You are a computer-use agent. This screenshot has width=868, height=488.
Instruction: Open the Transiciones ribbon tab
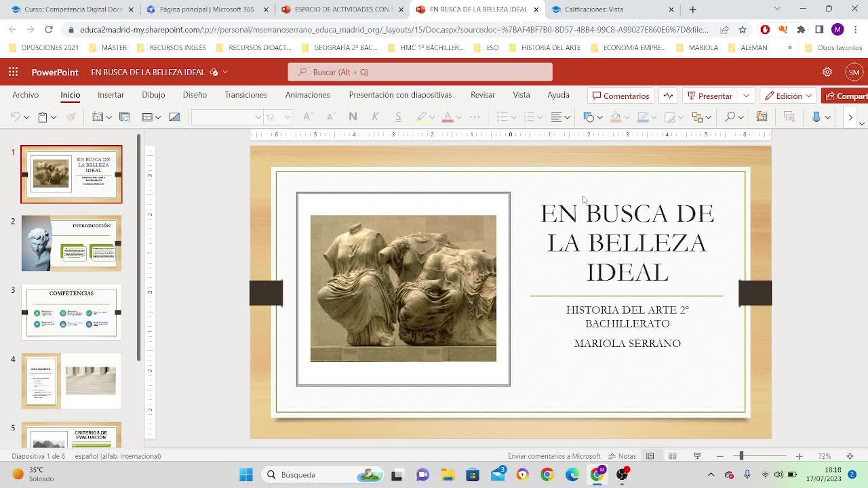(x=245, y=95)
